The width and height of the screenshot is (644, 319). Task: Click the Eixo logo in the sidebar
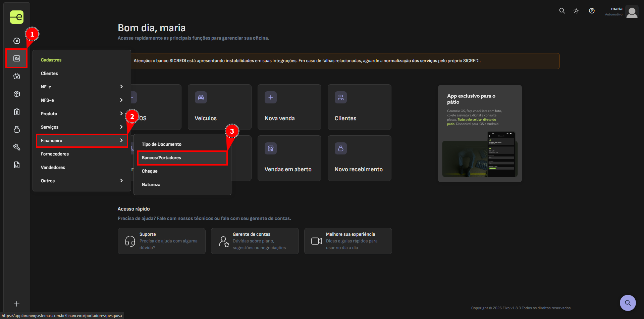(17, 17)
